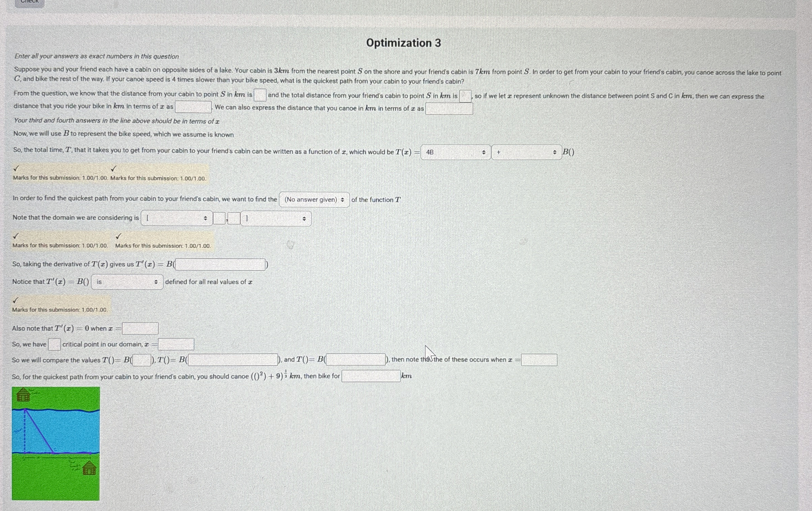Click the number of critical points box
The image size is (812, 511).
[x=54, y=344]
